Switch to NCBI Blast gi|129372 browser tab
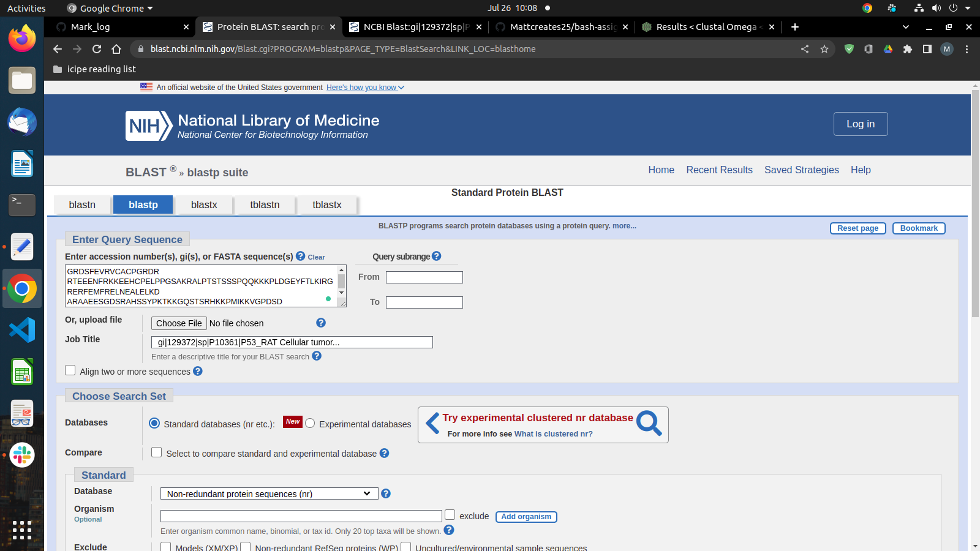The width and height of the screenshot is (980, 551). 415,27
